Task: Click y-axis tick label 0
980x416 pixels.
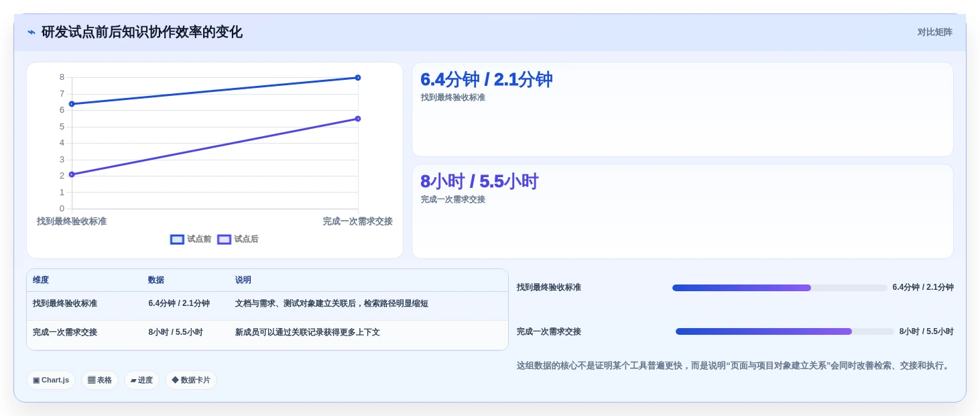Action: pos(62,209)
